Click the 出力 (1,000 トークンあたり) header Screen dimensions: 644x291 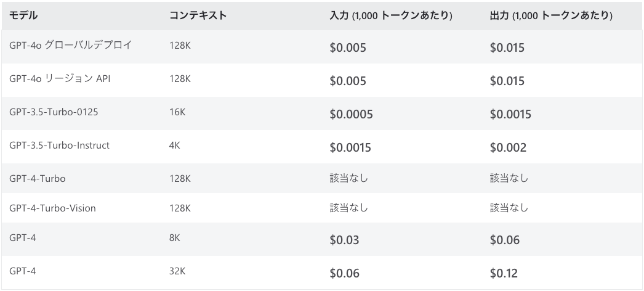551,15
